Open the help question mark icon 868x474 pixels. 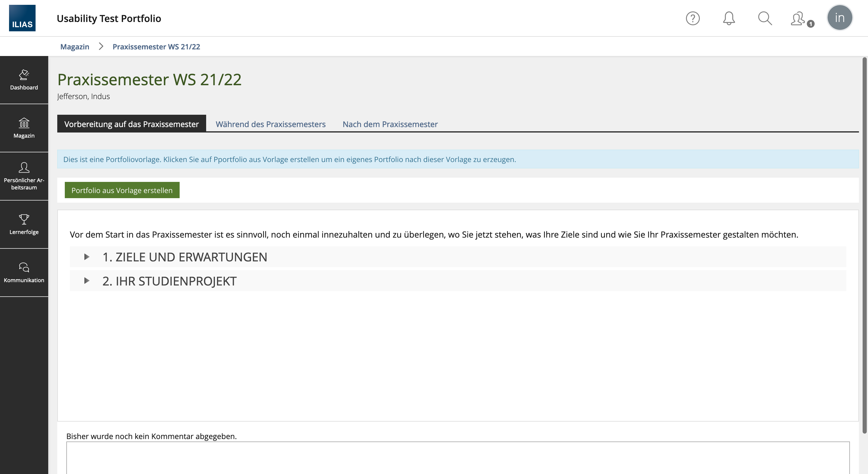pyautogui.click(x=693, y=18)
